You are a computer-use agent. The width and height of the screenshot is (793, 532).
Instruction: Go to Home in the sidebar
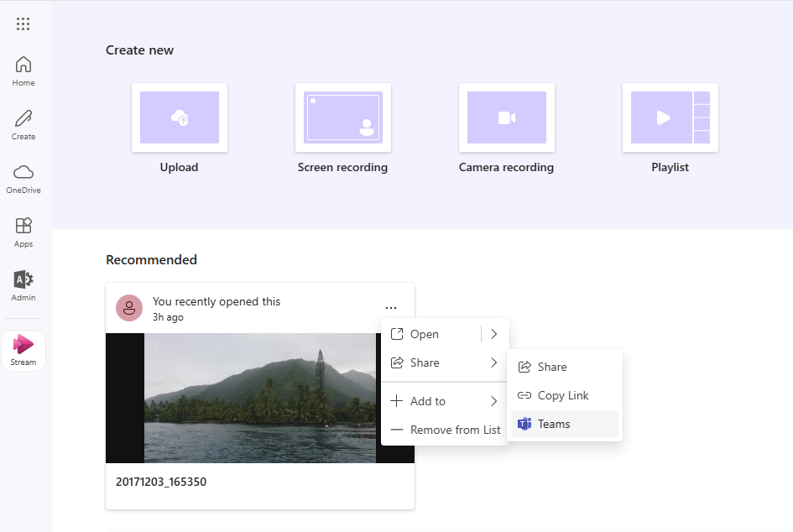[23, 70]
